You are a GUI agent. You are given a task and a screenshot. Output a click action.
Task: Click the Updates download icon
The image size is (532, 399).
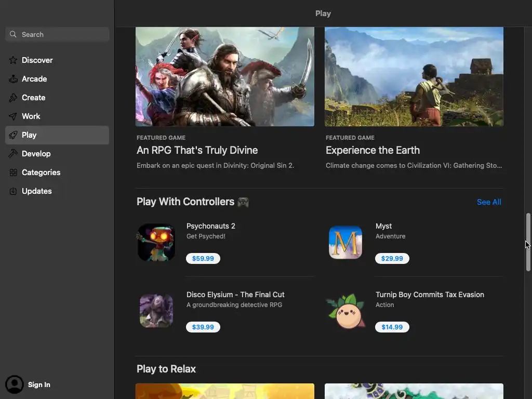coord(13,191)
